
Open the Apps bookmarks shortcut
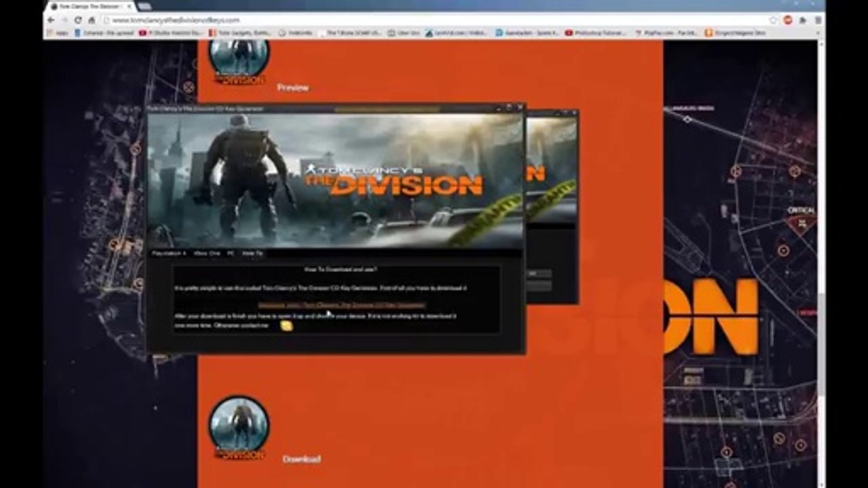click(58, 33)
